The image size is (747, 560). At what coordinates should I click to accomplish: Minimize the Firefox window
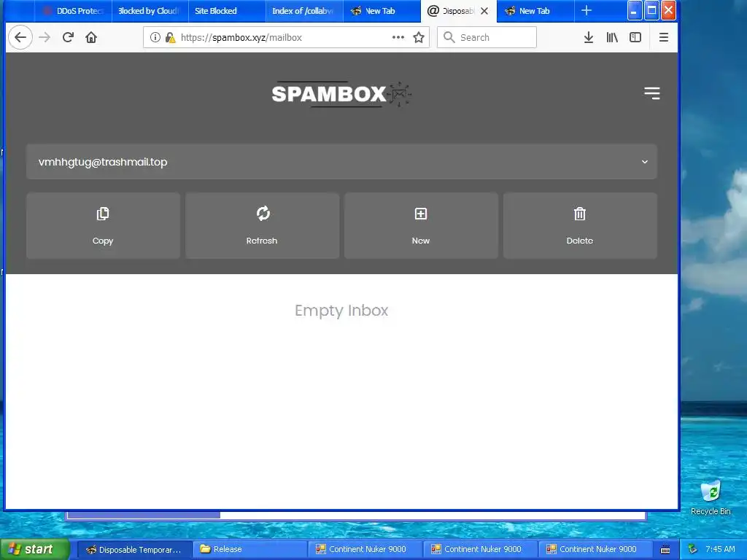635,10
